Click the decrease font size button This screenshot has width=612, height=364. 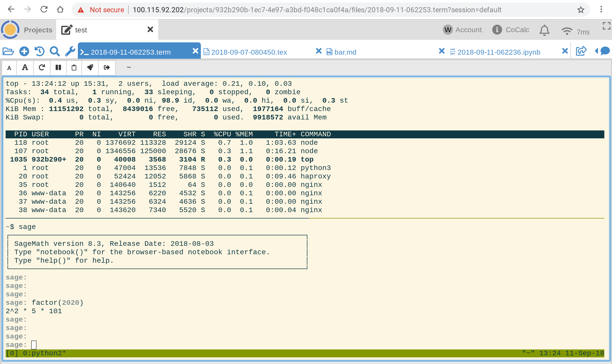9,68
